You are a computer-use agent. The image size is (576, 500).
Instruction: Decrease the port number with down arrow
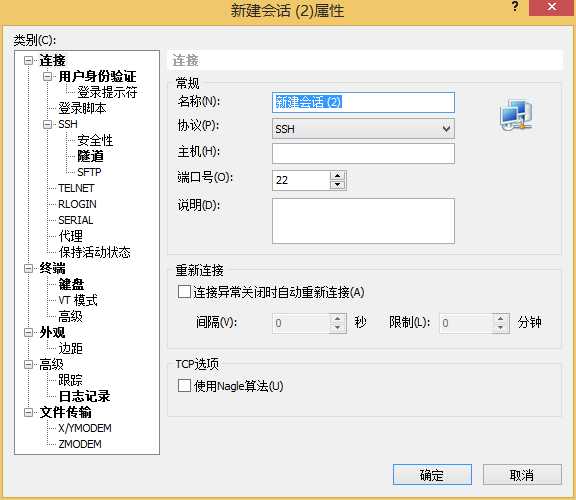pos(338,185)
